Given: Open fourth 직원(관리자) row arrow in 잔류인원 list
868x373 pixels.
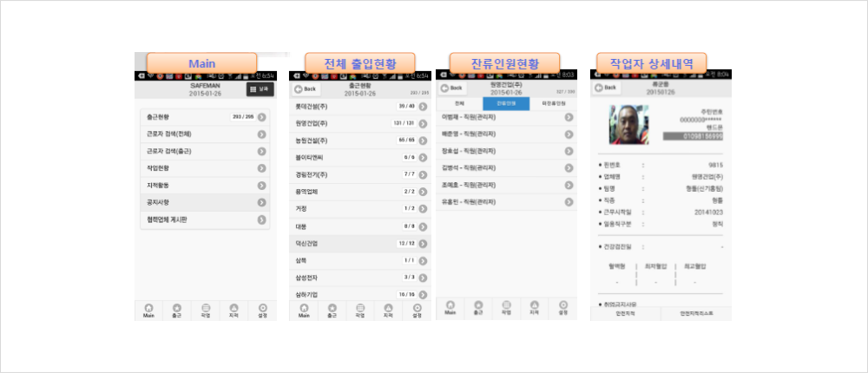Looking at the screenshot, I should [x=569, y=168].
